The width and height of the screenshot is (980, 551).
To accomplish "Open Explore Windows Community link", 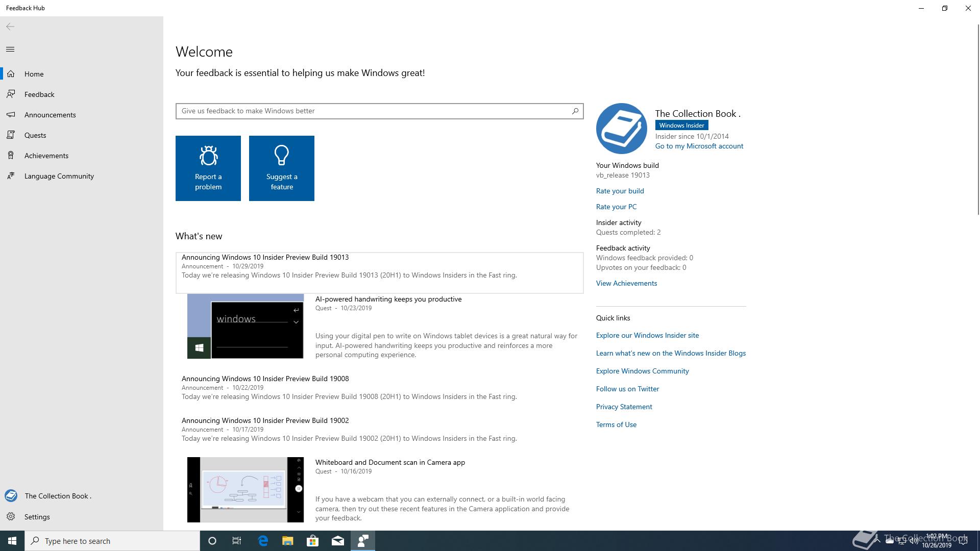I will click(642, 371).
